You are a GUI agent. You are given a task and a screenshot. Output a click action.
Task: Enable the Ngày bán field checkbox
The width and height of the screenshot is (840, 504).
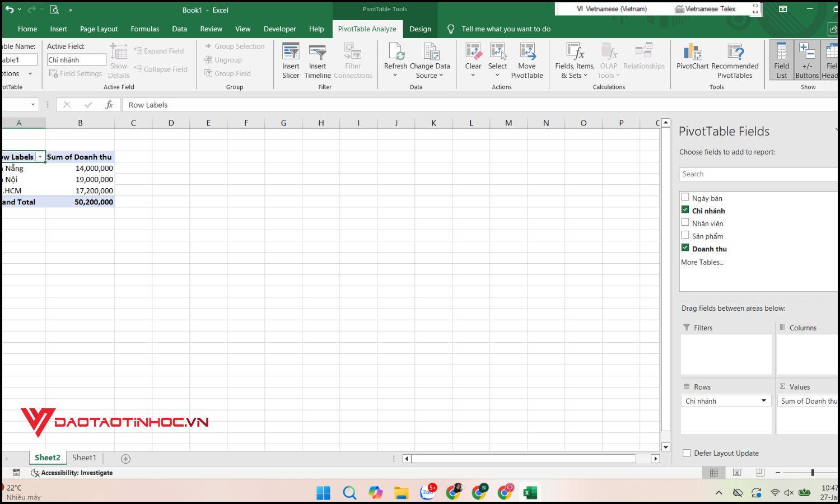[685, 197]
